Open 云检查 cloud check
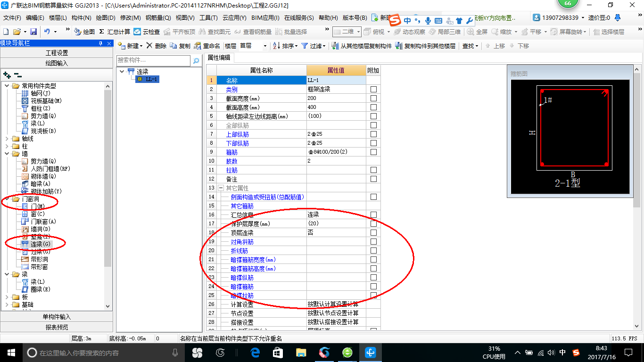644x362 pixels. click(147, 32)
